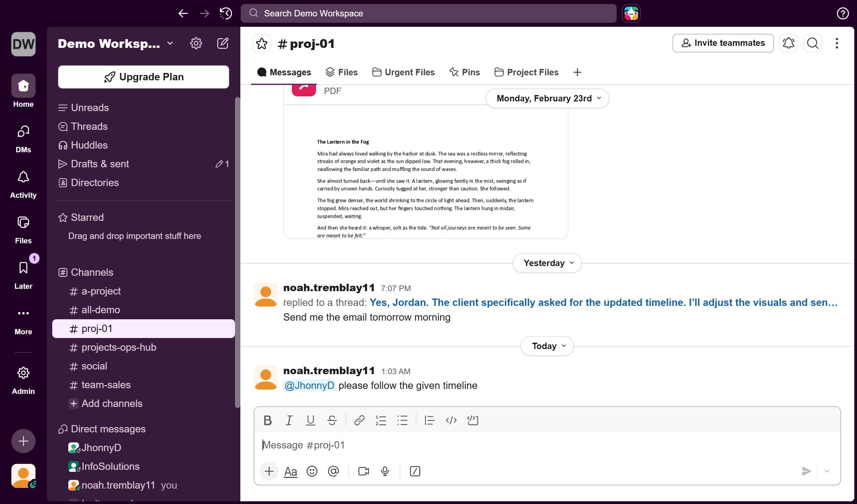Image resolution: width=857 pixels, height=504 pixels.
Task: Open the emoji picker in the composer
Action: (x=312, y=471)
